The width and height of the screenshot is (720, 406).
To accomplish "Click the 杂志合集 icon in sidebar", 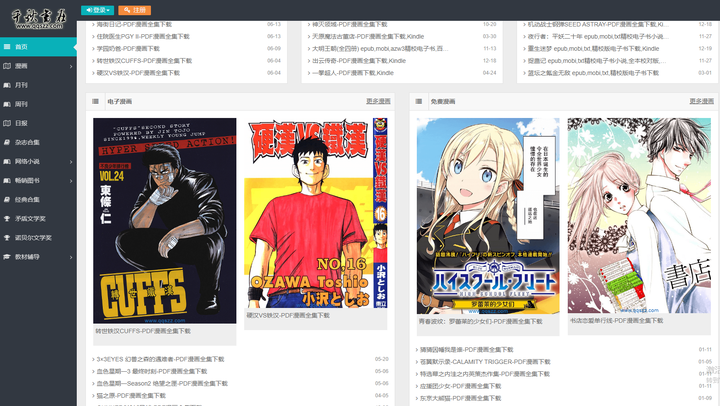I will [7, 142].
